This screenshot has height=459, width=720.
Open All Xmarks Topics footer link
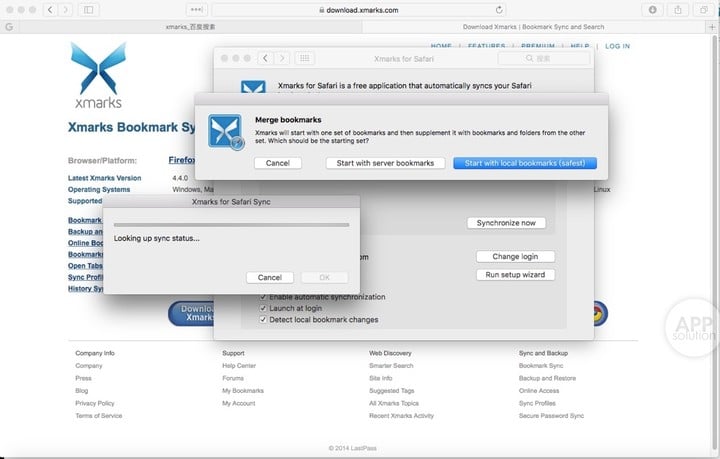394,403
